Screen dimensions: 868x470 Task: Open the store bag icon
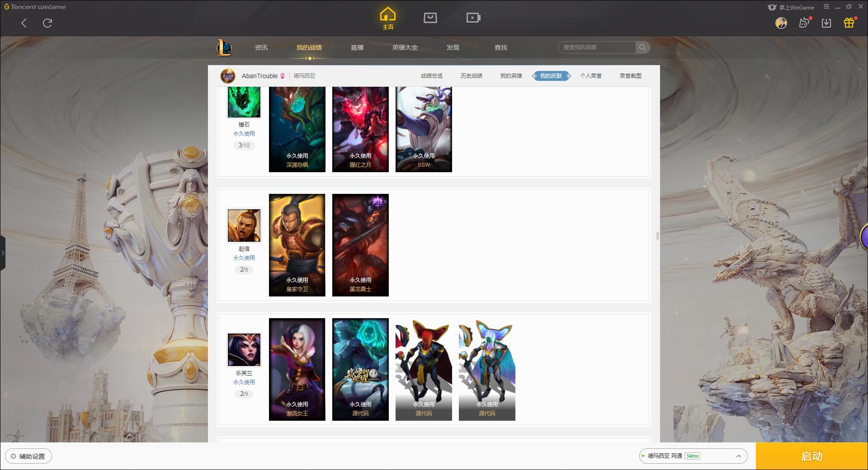[x=430, y=18]
